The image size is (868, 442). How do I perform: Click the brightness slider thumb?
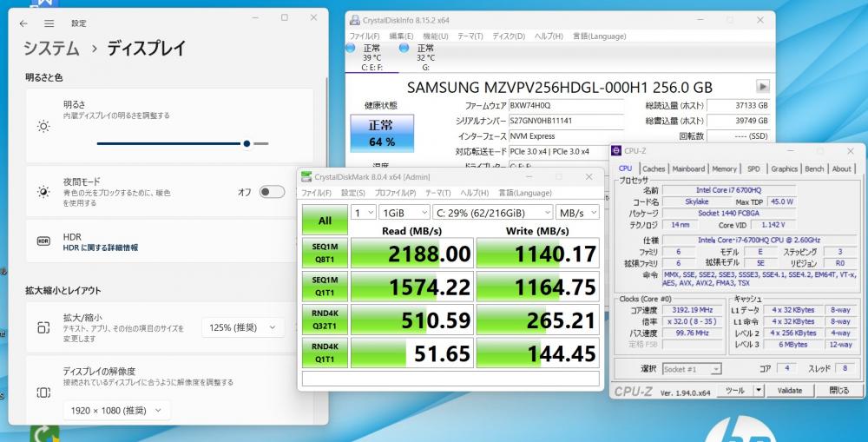click(247, 143)
